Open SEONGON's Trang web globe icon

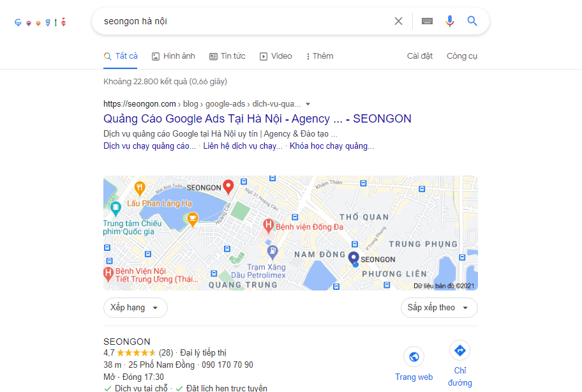pos(414,357)
